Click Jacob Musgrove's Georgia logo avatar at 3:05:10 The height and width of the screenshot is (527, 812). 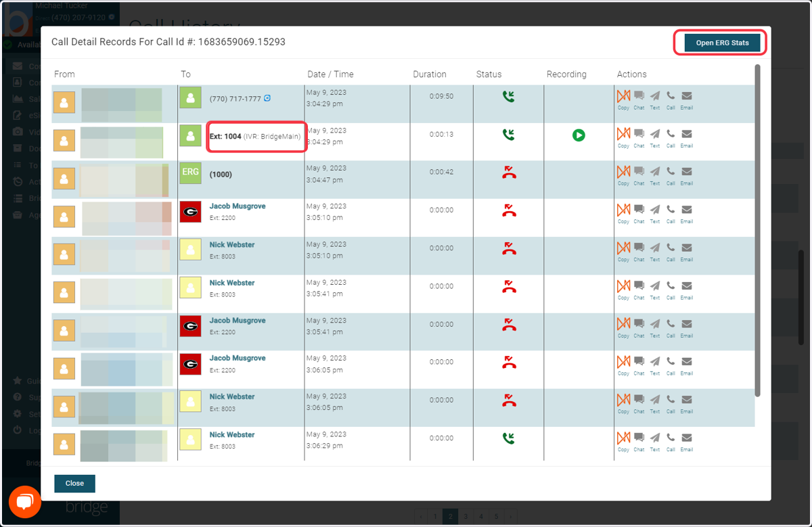pos(190,212)
